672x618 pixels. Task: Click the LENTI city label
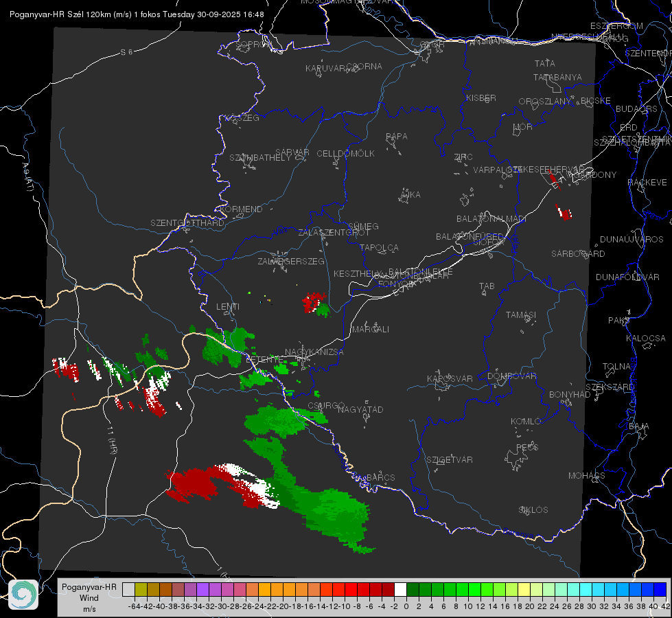[x=228, y=307]
